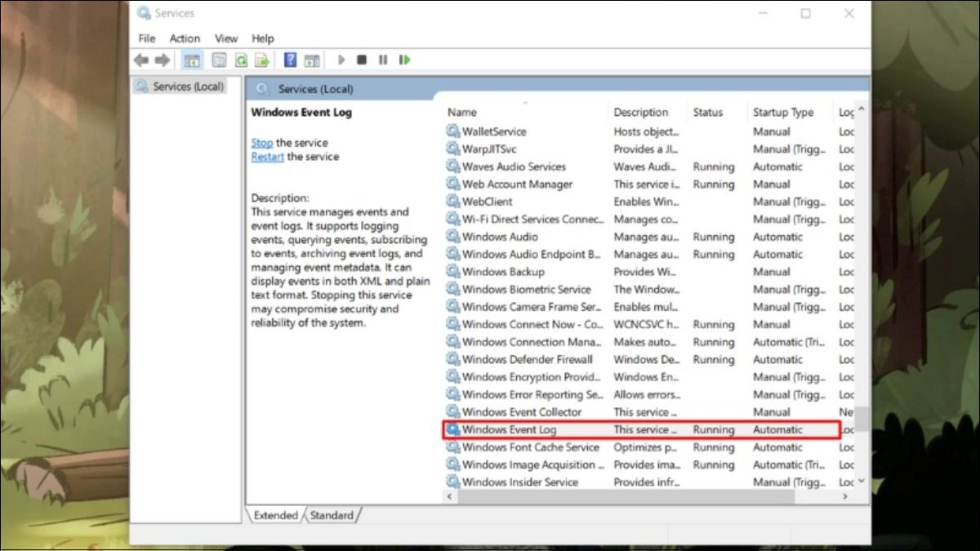
Task: Open the Properties toolbar icon
Action: 219,60
